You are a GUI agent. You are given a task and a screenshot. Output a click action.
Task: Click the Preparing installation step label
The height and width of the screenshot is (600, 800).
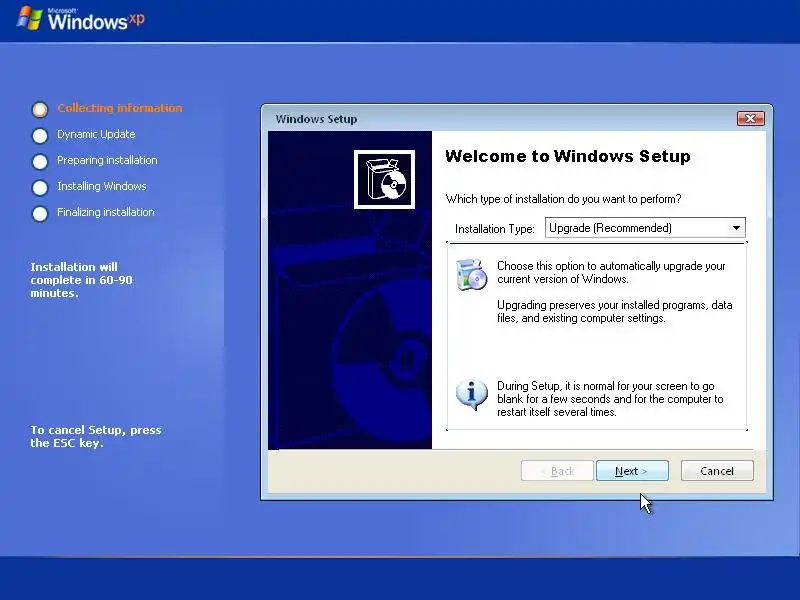click(107, 160)
